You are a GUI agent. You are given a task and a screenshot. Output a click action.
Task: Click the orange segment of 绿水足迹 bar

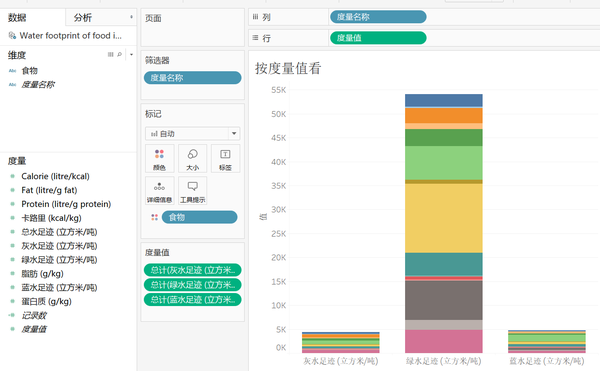[444, 116]
